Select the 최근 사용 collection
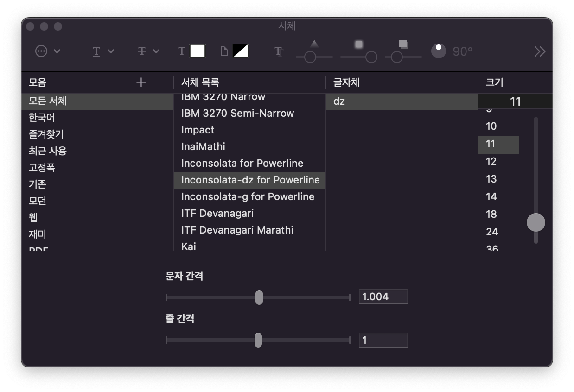574x392 pixels. [97, 151]
